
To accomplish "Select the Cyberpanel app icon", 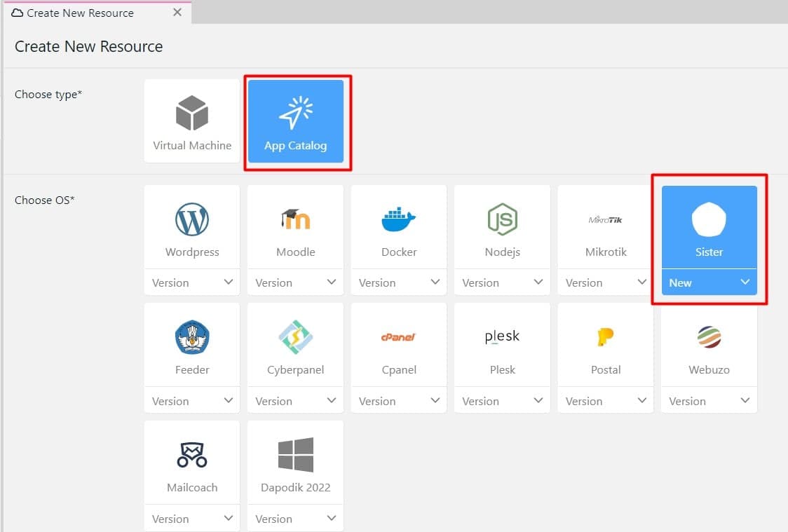I will click(x=295, y=338).
